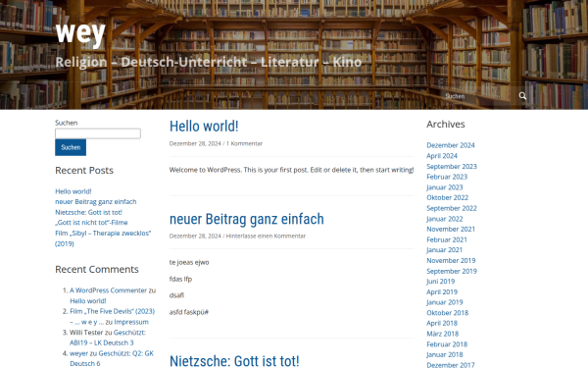The image size is (588, 368).
Task: Click the 'Recent Posts' widget heading
Action: pos(84,171)
